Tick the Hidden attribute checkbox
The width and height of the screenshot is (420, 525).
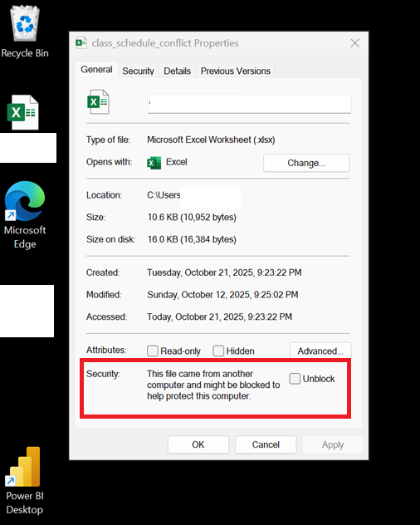coord(218,351)
